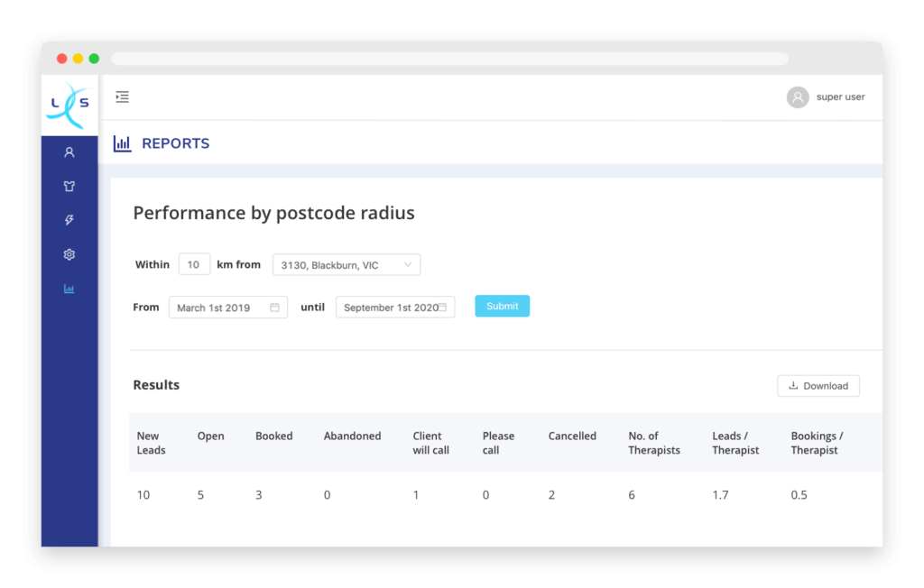The width and height of the screenshot is (924, 588).
Task: Click the Bookings / Therapist value 0.5
Action: point(799,495)
